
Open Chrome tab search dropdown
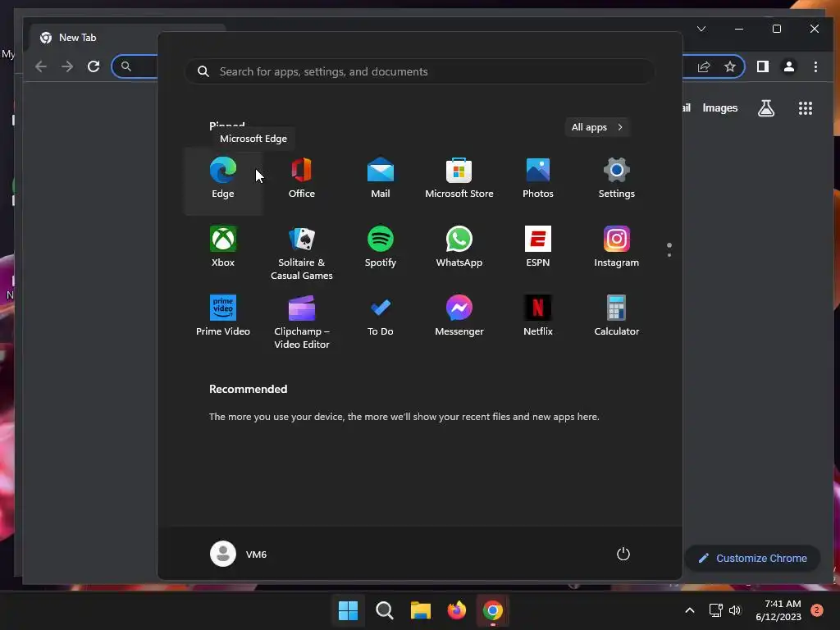[x=701, y=29]
